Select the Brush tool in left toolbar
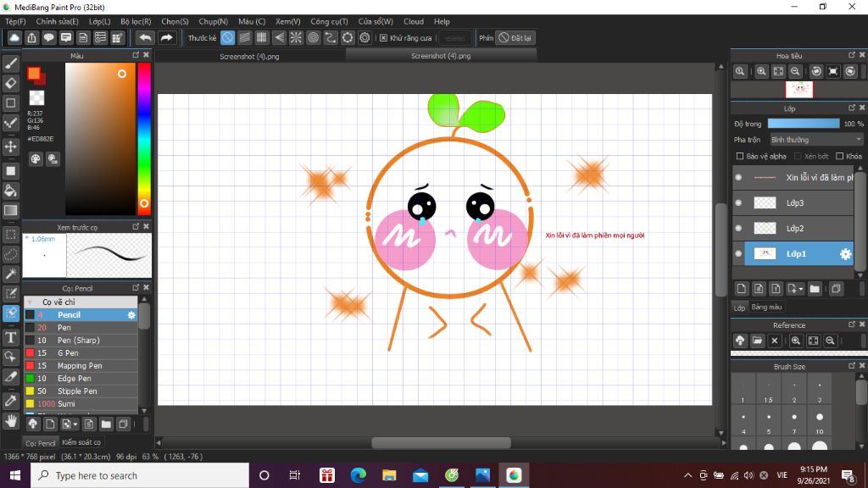 10,64
